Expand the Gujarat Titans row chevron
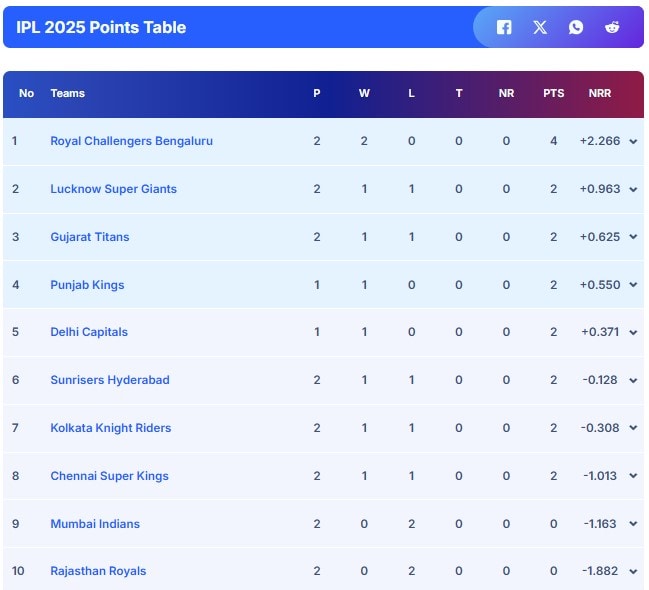649x590 pixels. (633, 238)
